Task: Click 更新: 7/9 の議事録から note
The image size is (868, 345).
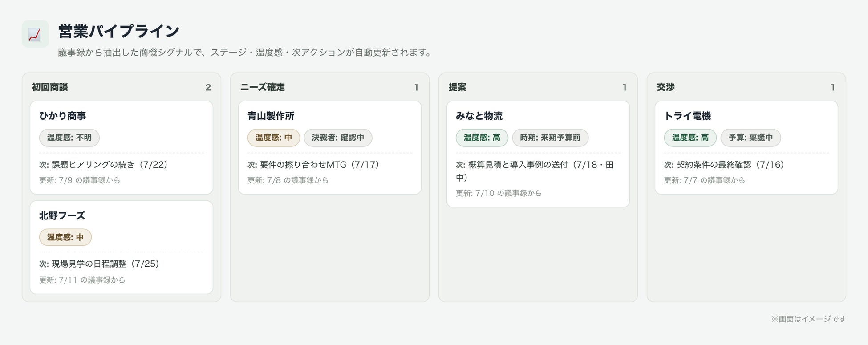Action: click(80, 180)
